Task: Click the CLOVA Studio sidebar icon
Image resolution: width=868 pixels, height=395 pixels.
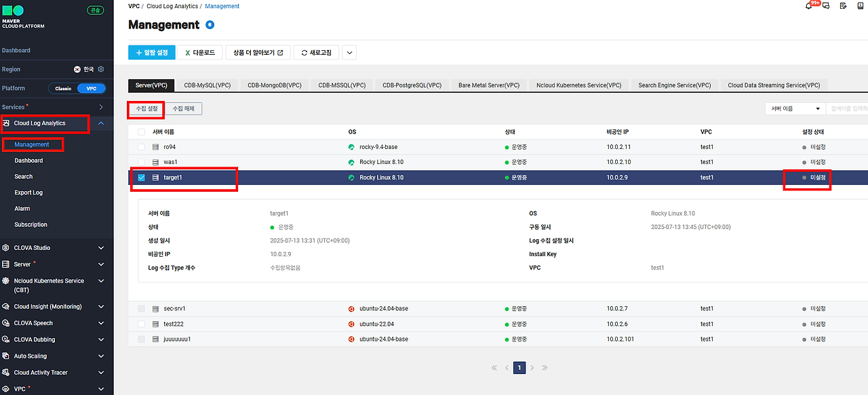Action: coord(6,248)
